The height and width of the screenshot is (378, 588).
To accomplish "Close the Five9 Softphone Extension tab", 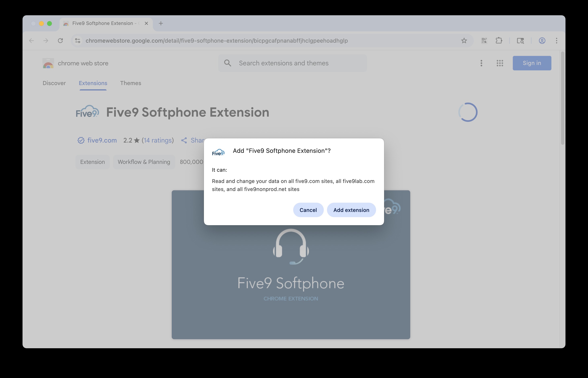I will [x=146, y=23].
